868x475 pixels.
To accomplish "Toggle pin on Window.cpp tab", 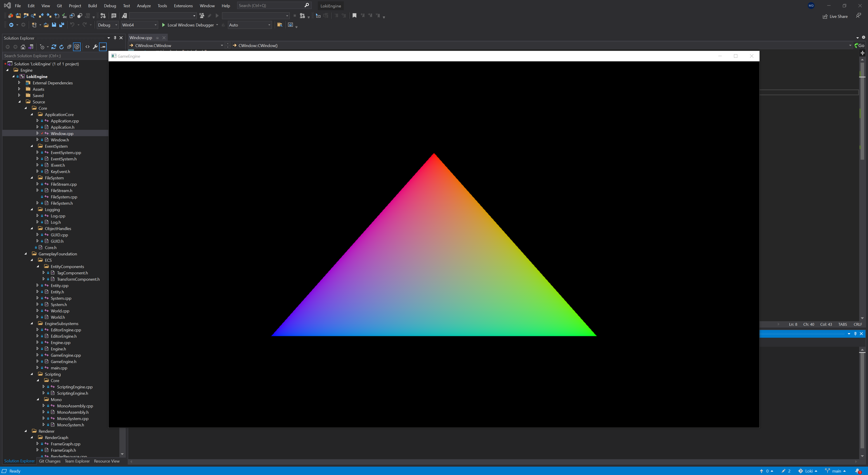I will click(x=157, y=38).
